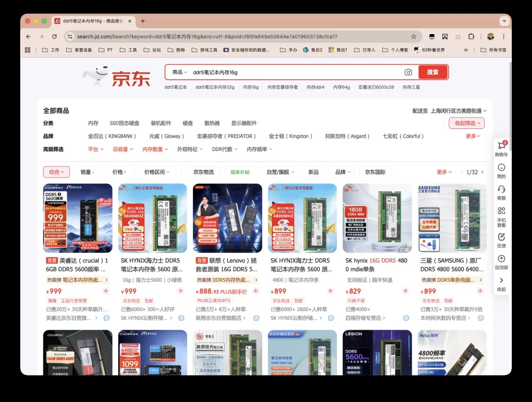Open the browser extensions puzzle icon
Viewport: 532px width, 402px height.
(471, 36)
